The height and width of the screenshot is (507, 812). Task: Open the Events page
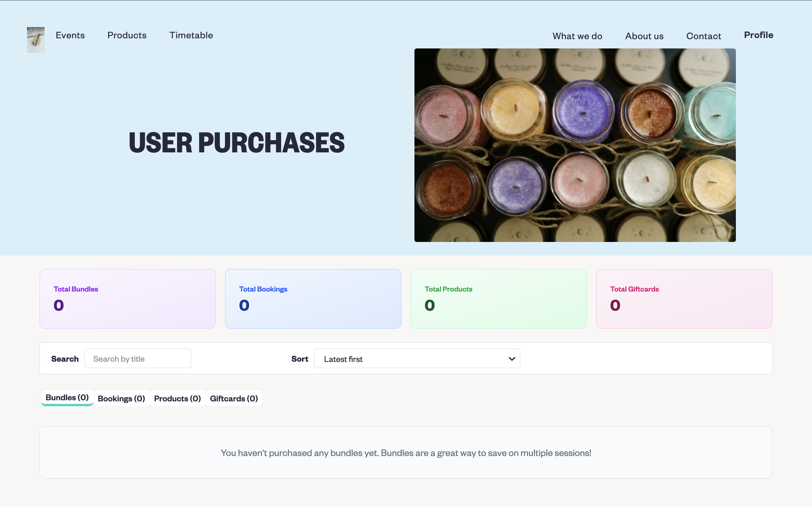[70, 35]
